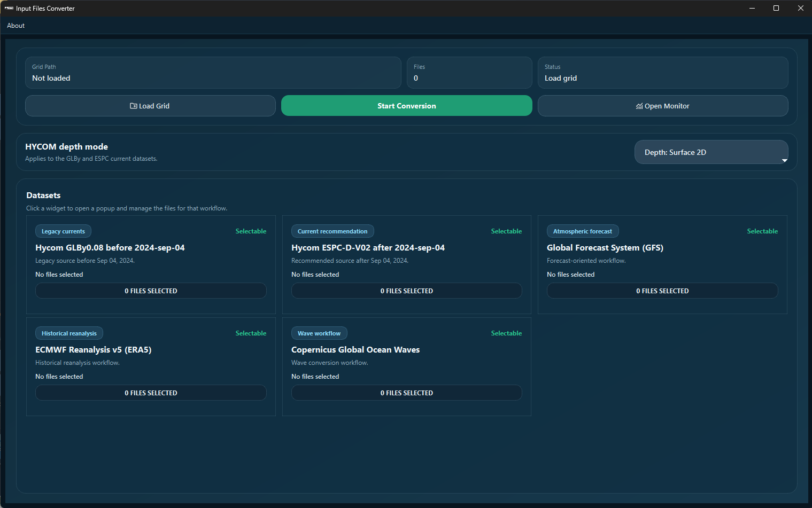Start the conversion process
812x508 pixels.
point(406,106)
